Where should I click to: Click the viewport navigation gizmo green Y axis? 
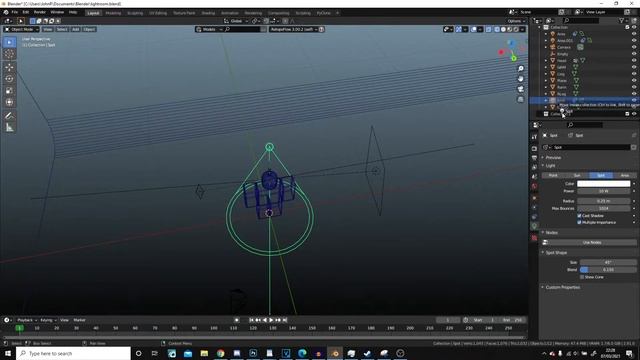tap(514, 59)
